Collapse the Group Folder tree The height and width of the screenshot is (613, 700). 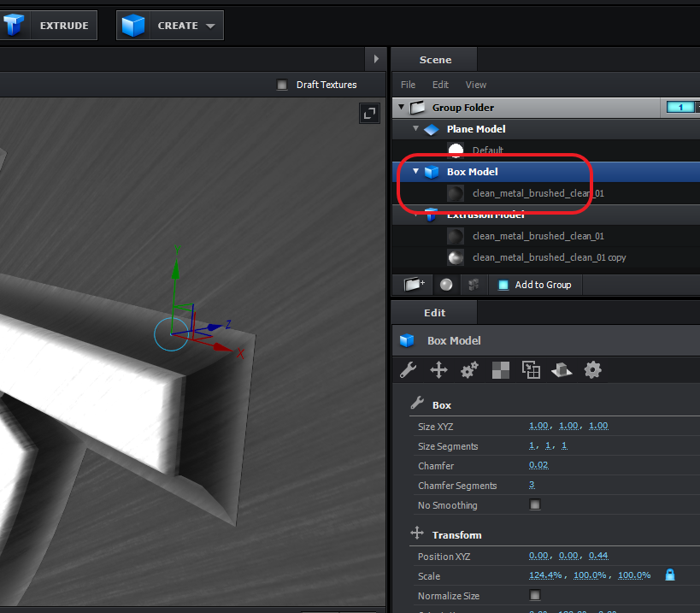pos(401,107)
